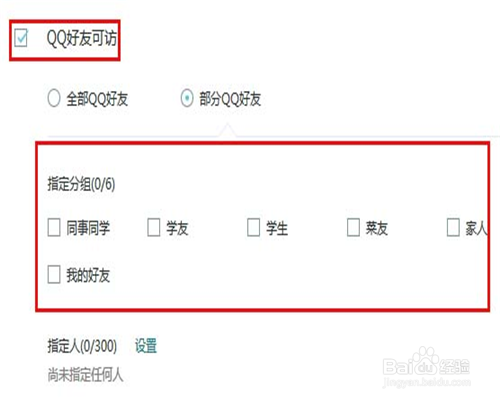500x400 pixels.
Task: Click the jingyan.baidu.com watermark text
Action: point(427,382)
